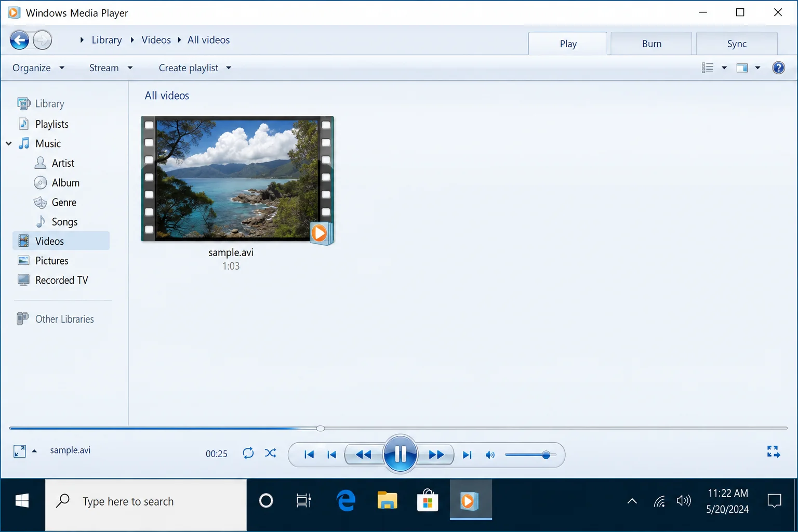The width and height of the screenshot is (798, 532).
Task: Select Pictures in the navigation pane
Action: [x=51, y=261]
